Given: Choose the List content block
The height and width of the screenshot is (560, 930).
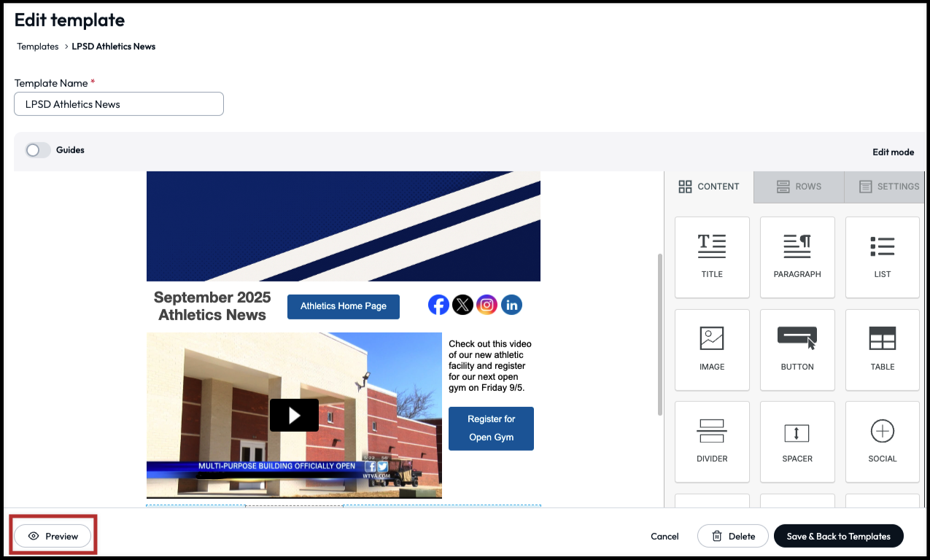Looking at the screenshot, I should click(x=882, y=257).
